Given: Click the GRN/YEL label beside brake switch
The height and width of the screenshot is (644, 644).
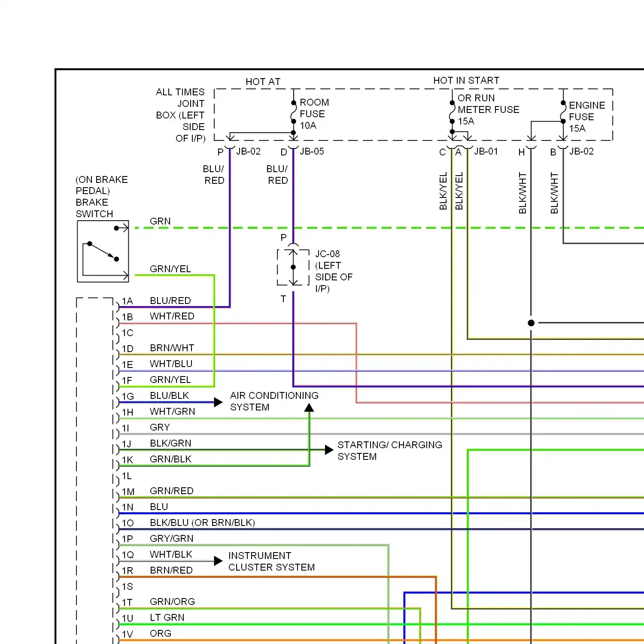Looking at the screenshot, I should pyautogui.click(x=170, y=269).
